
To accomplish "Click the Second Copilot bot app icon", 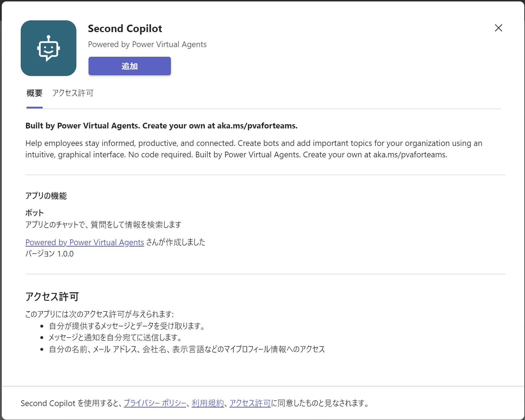I will click(x=49, y=48).
